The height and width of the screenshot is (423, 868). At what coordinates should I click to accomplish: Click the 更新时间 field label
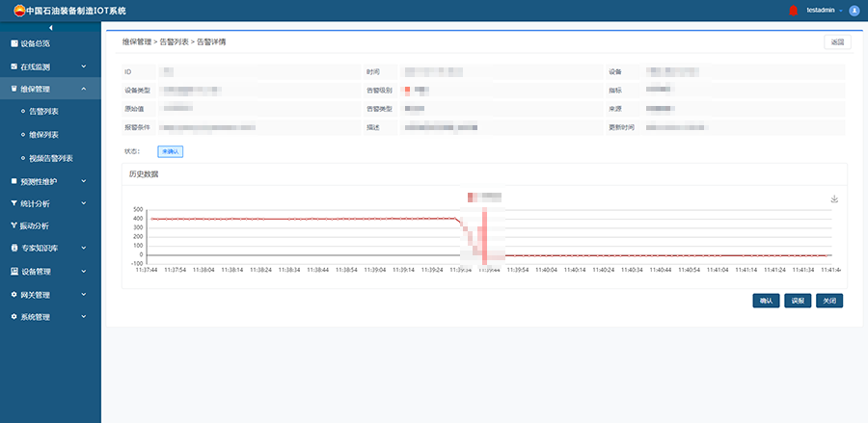621,128
